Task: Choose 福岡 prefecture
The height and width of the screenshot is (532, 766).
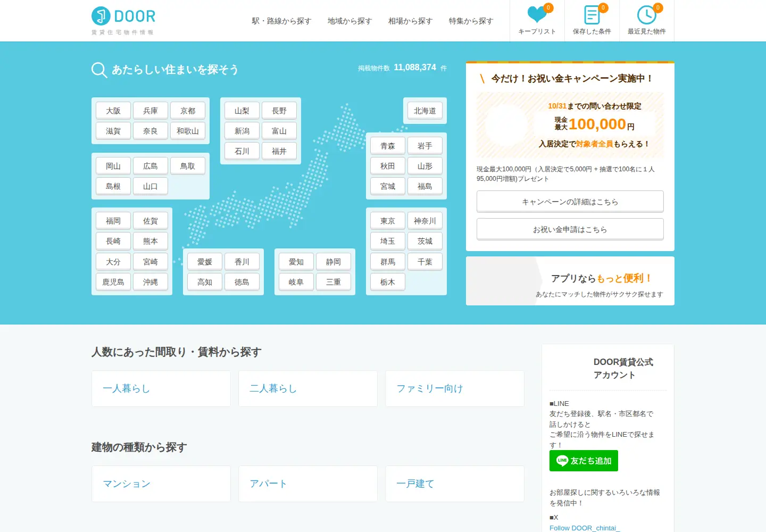Action: point(113,221)
